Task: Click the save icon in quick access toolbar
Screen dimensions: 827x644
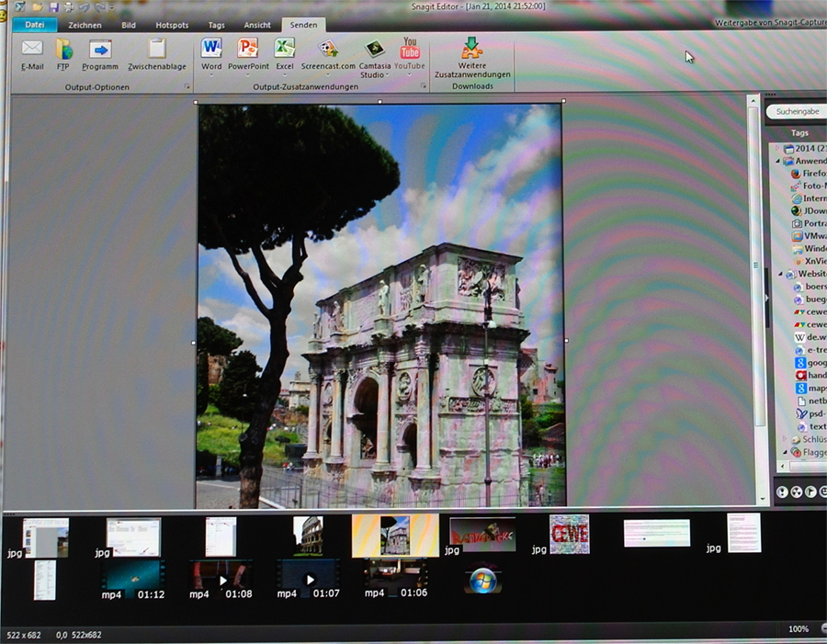Action: pyautogui.click(x=54, y=7)
